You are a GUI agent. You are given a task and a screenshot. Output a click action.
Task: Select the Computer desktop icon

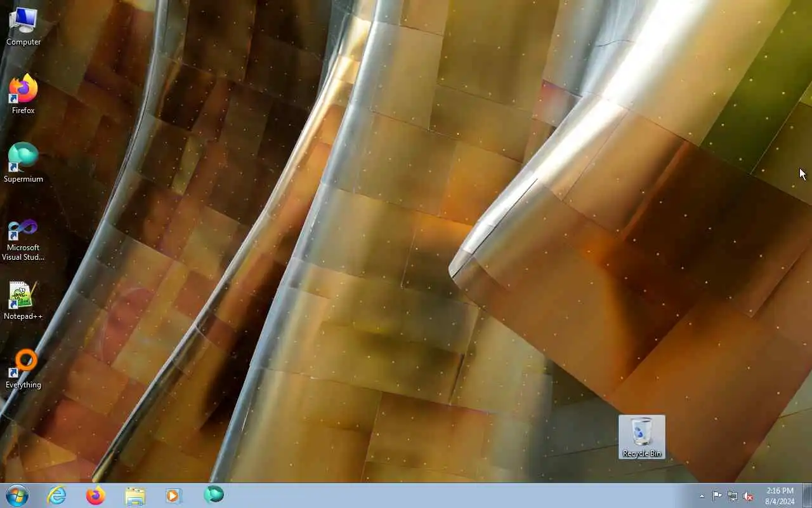point(23,27)
